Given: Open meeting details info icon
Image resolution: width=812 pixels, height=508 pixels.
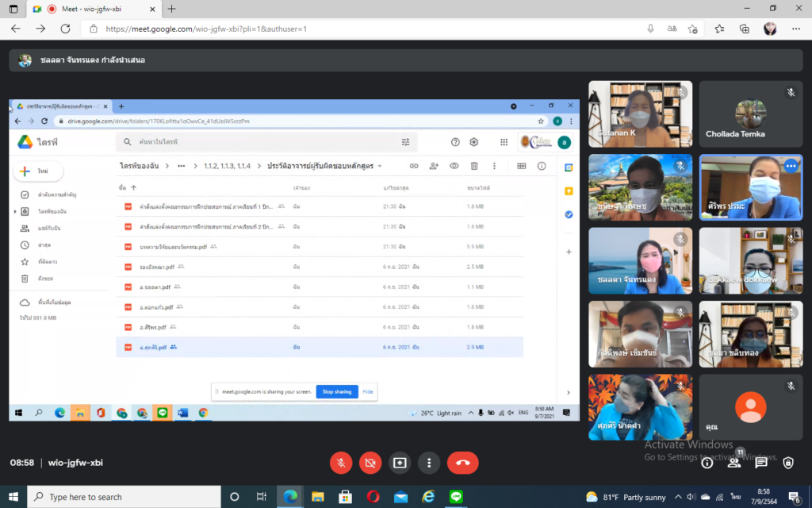Looking at the screenshot, I should [707, 463].
